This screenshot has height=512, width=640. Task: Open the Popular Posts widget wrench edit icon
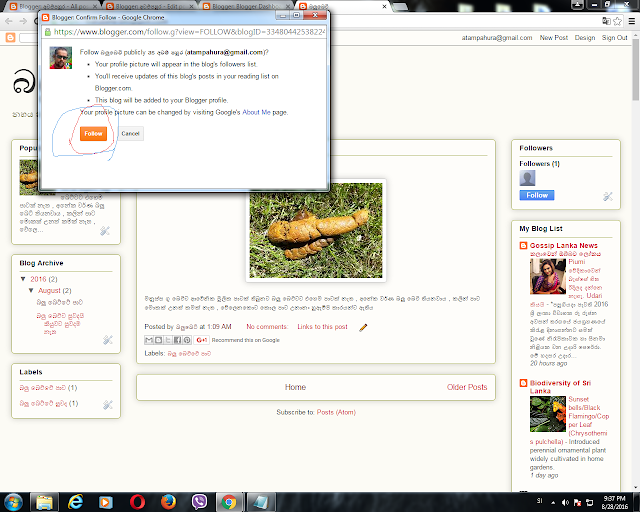pos(104,231)
